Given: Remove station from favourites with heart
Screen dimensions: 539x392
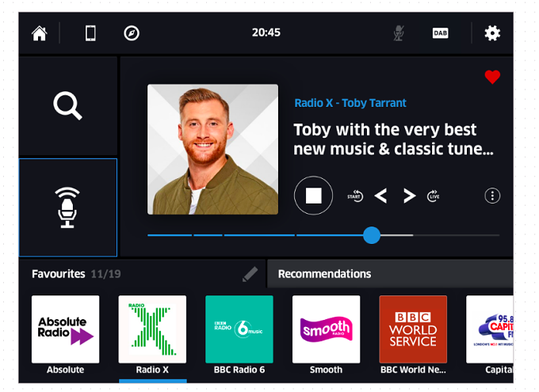Looking at the screenshot, I should pyautogui.click(x=492, y=77).
